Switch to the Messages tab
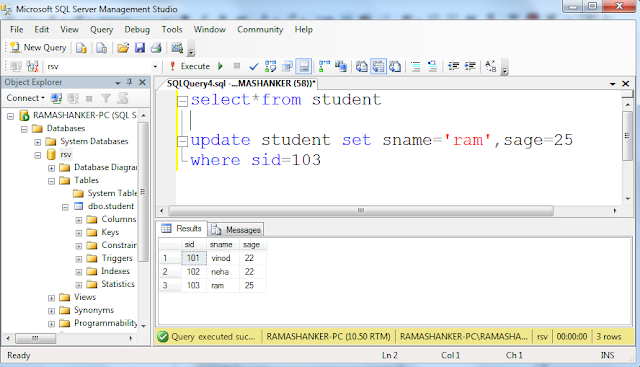 pyautogui.click(x=236, y=230)
